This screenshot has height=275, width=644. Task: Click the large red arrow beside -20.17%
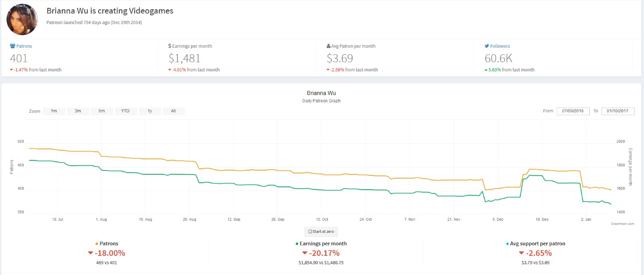[305, 253]
